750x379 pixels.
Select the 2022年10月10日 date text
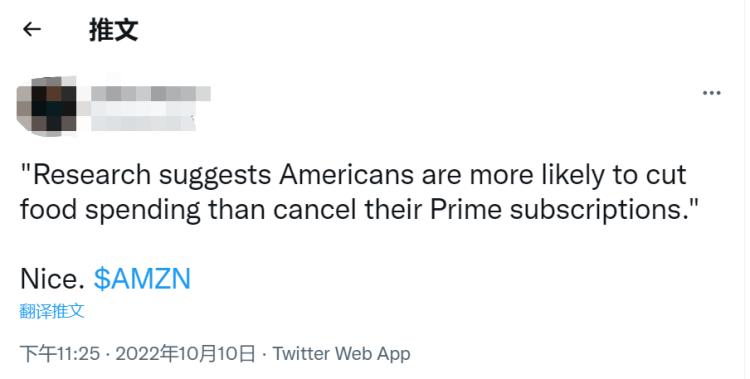point(185,354)
